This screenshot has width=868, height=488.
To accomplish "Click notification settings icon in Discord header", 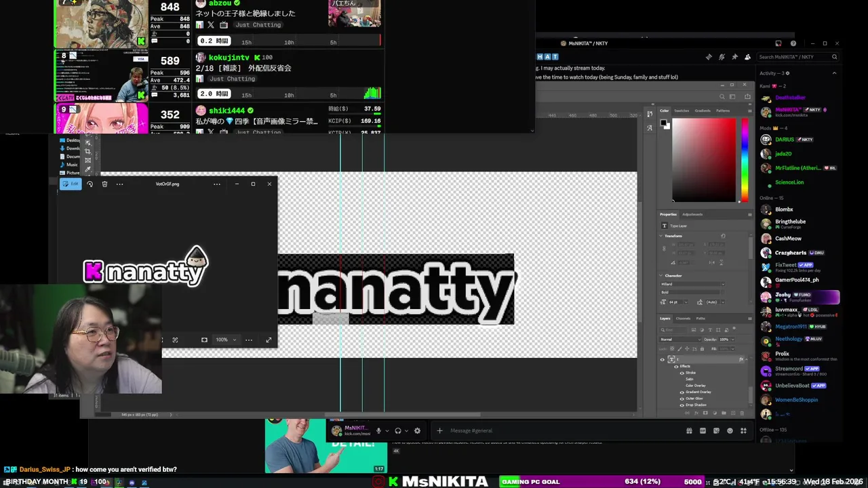I will (722, 57).
